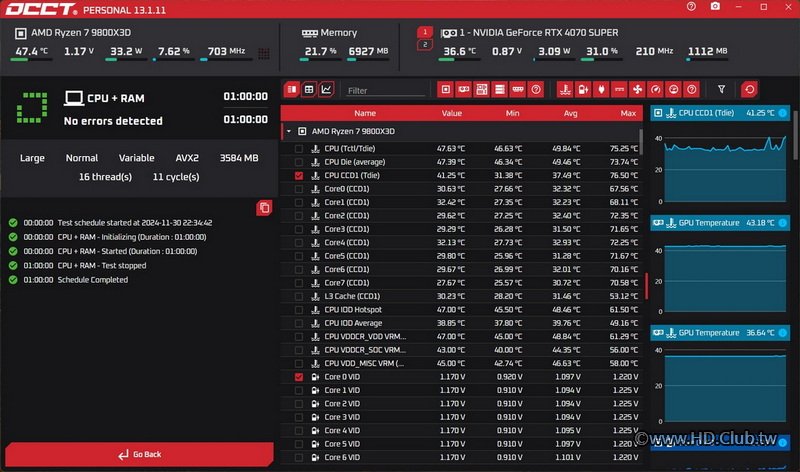Click the '16 thread(s)' setting text
The image size is (800, 472).
[105, 177]
